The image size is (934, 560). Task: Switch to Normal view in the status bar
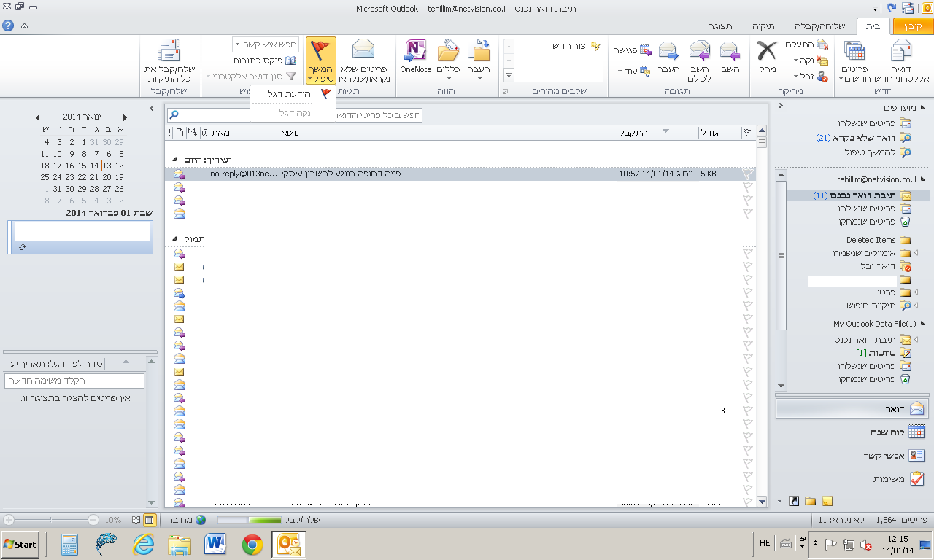tap(150, 520)
